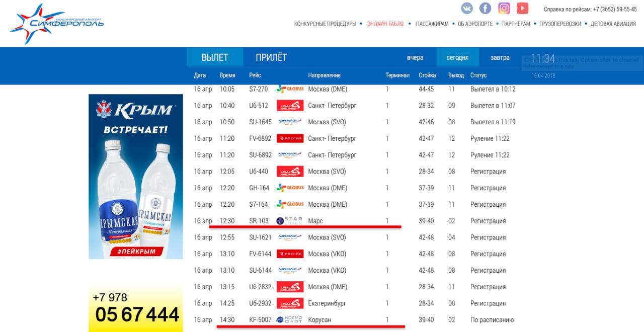Click the Направление column header
The width and height of the screenshot is (644, 332).
tap(324, 75)
